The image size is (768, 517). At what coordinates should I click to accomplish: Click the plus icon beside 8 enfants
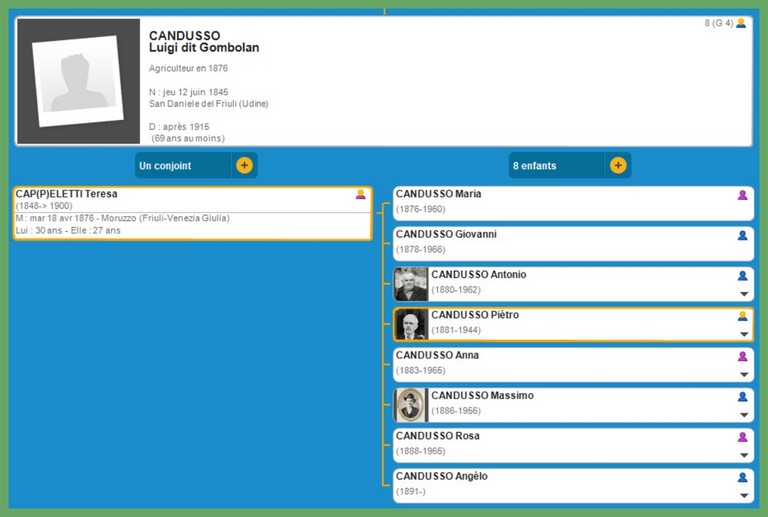coord(618,165)
